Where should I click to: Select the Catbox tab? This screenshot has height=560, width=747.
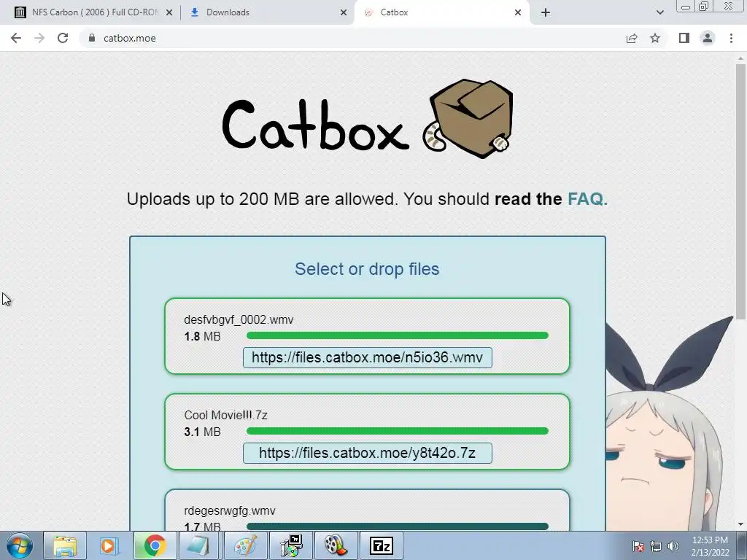coord(441,12)
